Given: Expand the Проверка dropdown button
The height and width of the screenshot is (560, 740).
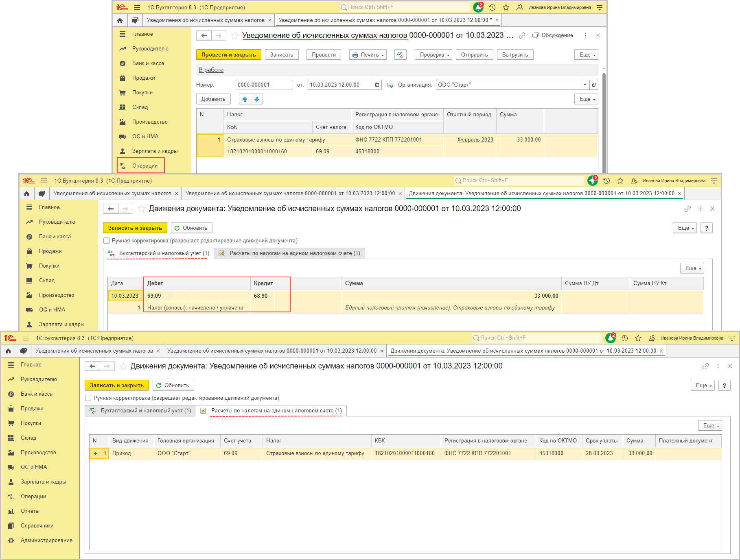Looking at the screenshot, I should coord(433,55).
